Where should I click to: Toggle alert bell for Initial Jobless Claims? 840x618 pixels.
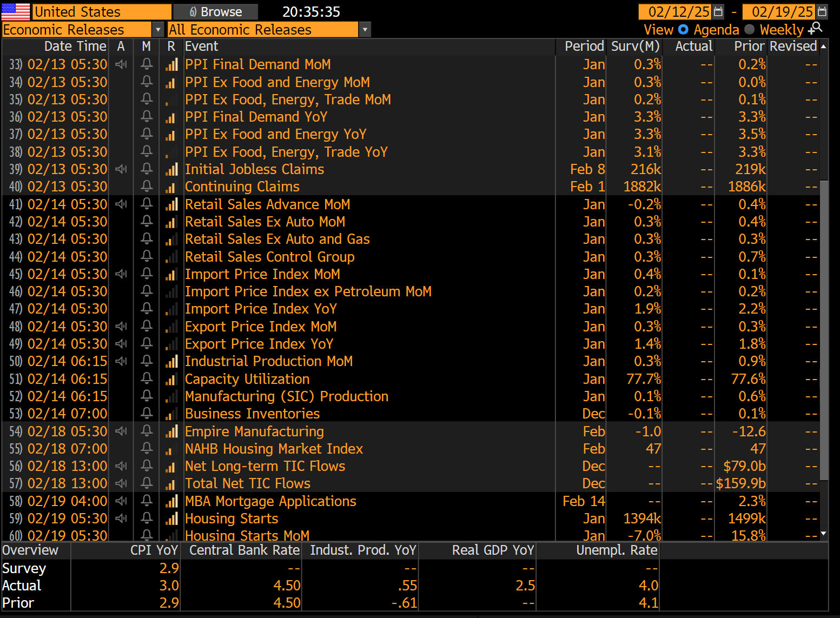[147, 169]
